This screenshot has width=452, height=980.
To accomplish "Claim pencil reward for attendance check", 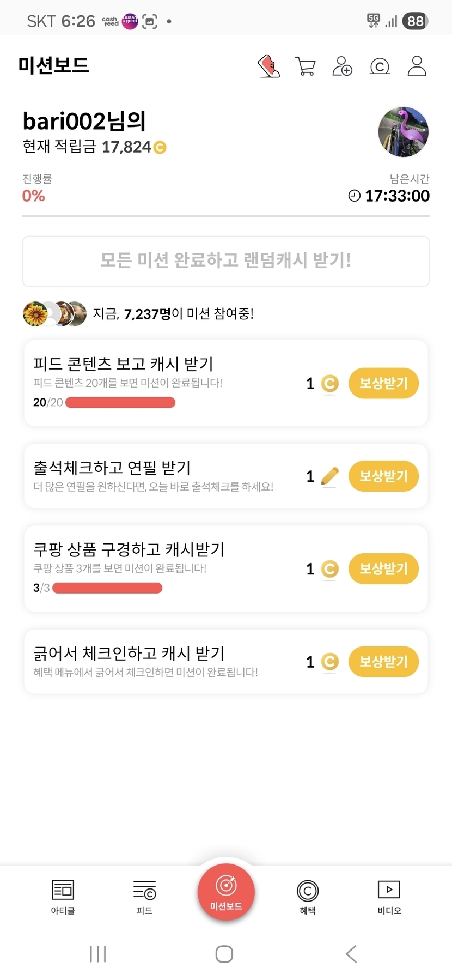I will coord(383,476).
